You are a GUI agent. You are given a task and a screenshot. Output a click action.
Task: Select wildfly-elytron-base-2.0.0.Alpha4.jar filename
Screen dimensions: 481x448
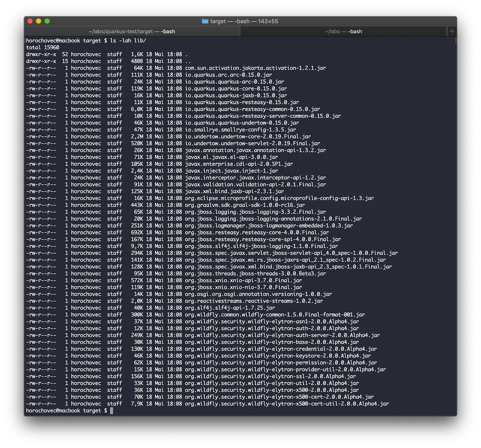303,342
